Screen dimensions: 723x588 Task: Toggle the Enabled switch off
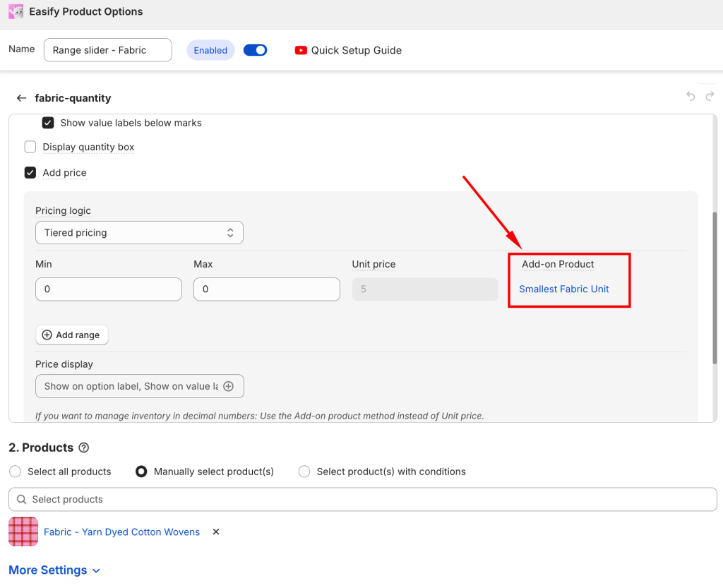(x=255, y=50)
